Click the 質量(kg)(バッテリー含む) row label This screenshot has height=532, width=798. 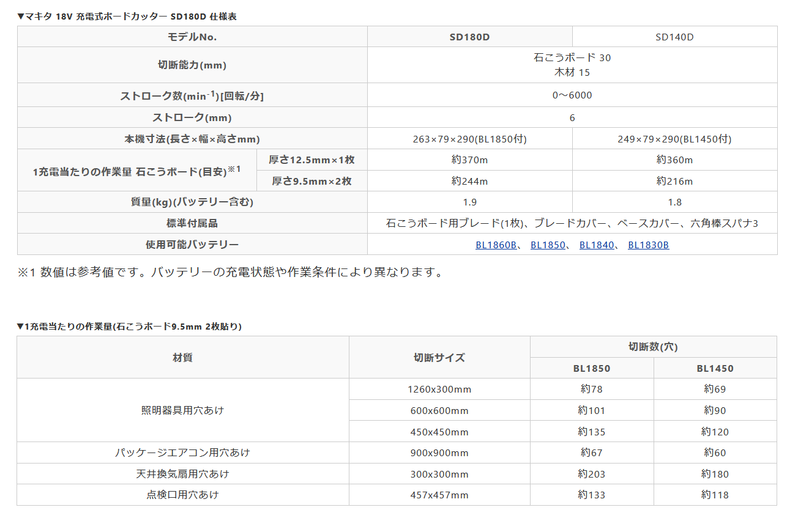pos(192,202)
